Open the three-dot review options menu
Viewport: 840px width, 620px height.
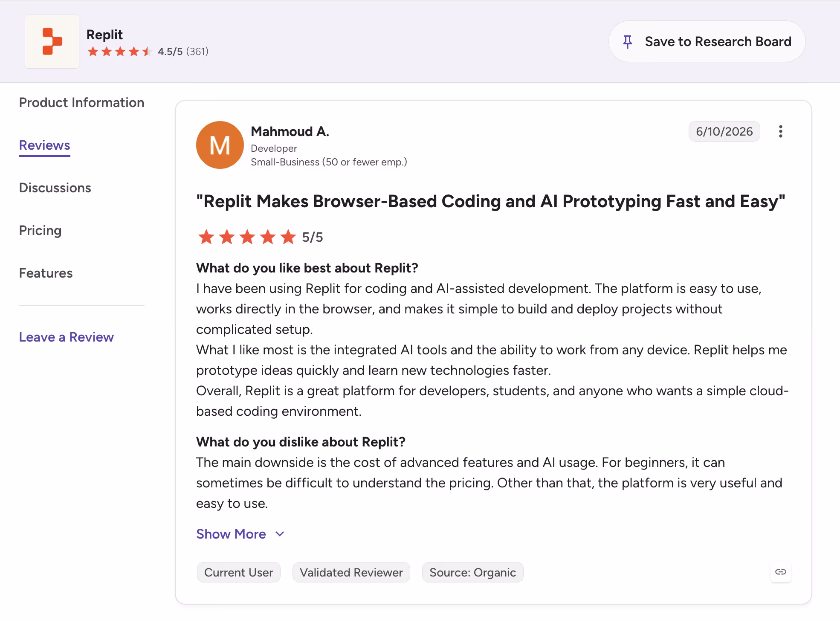(x=780, y=131)
